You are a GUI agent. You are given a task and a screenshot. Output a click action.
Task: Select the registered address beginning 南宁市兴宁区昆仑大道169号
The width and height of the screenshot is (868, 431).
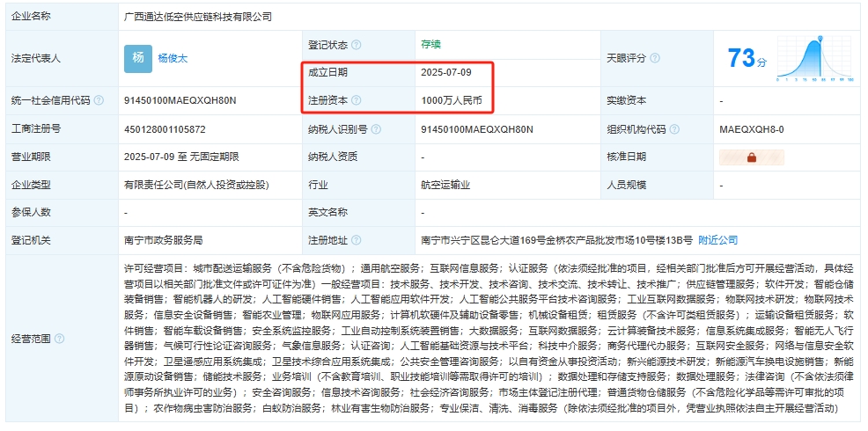click(x=557, y=241)
